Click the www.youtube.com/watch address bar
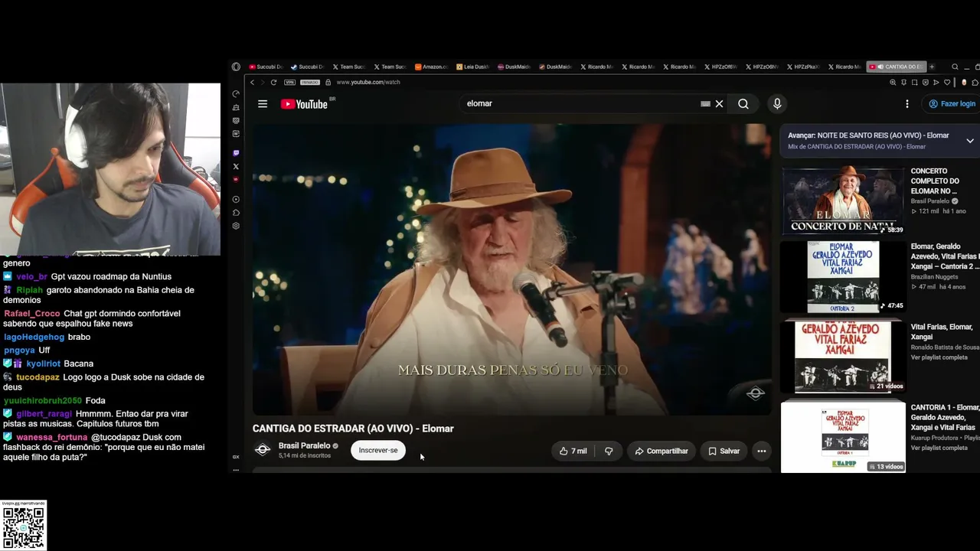This screenshot has width=980, height=551. coord(367,83)
